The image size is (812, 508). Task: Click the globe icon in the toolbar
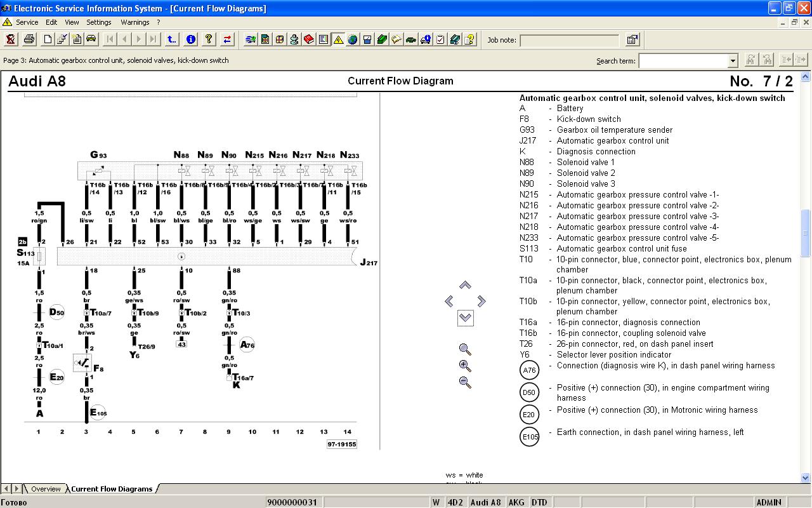[352, 39]
